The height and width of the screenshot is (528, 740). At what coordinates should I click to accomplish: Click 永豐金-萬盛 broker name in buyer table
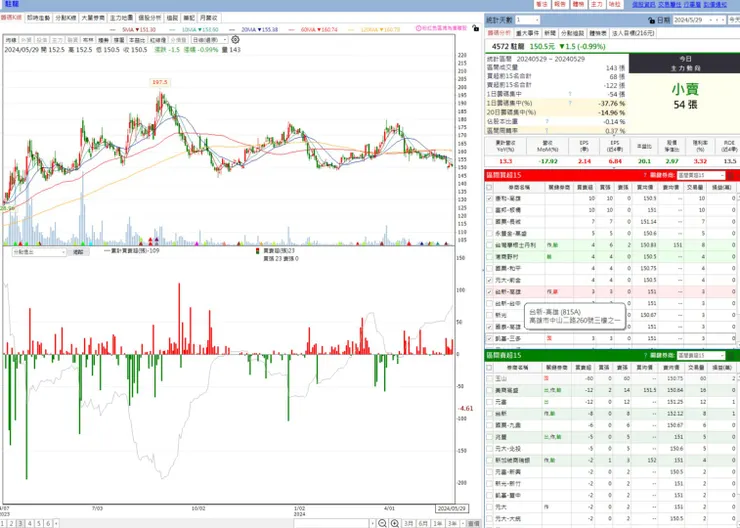coord(511,234)
